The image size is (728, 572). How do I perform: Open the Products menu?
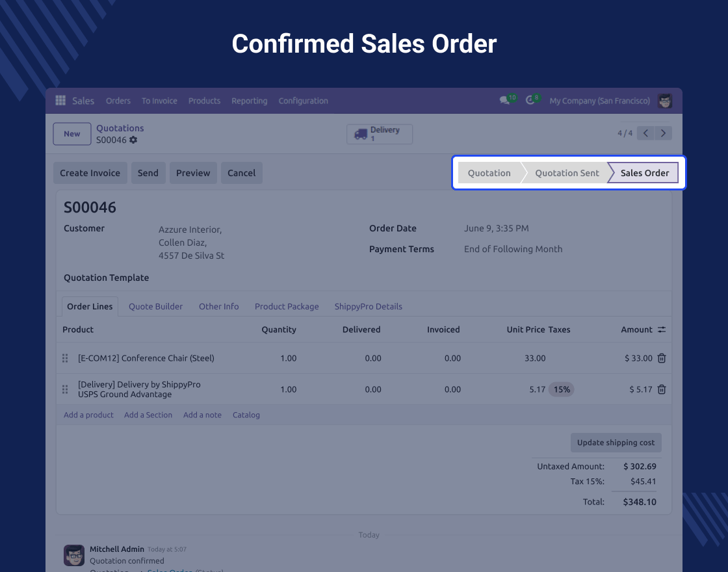click(204, 101)
